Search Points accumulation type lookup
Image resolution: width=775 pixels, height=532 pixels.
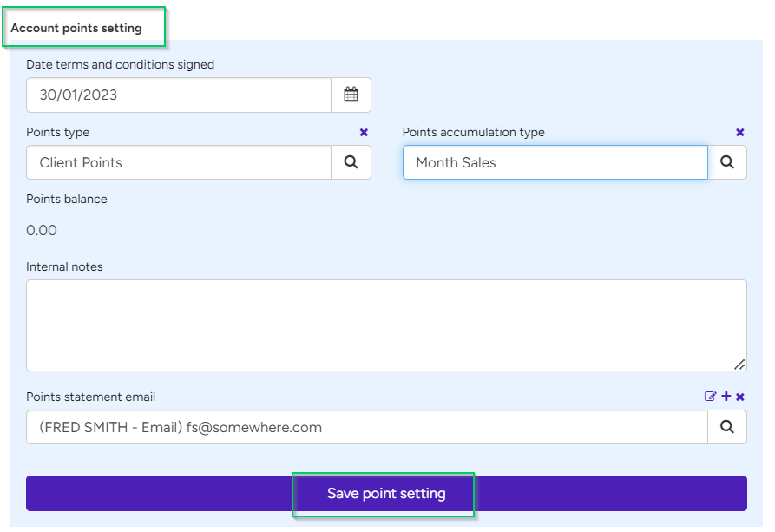(727, 162)
